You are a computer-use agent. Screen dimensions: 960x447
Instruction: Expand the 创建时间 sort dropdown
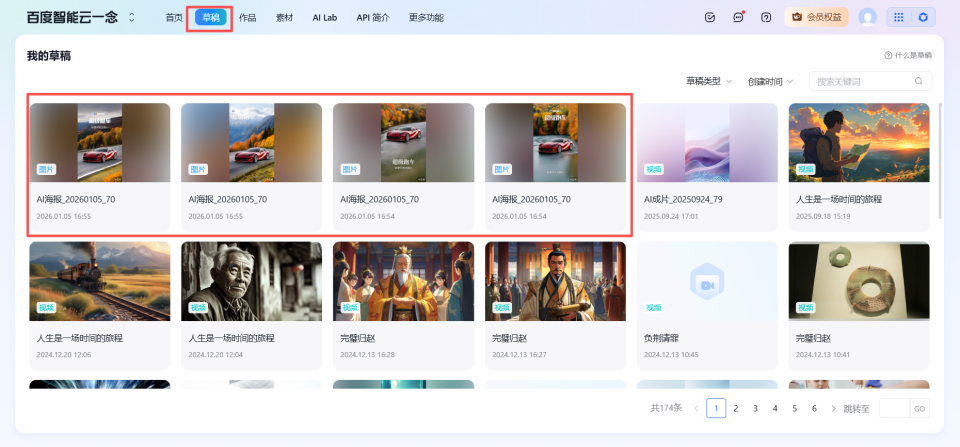click(x=770, y=81)
